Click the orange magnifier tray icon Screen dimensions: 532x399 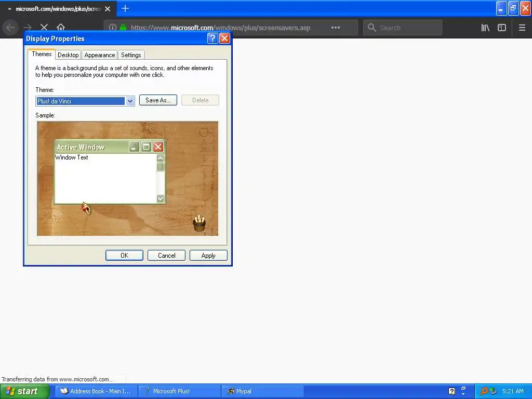coord(484,391)
